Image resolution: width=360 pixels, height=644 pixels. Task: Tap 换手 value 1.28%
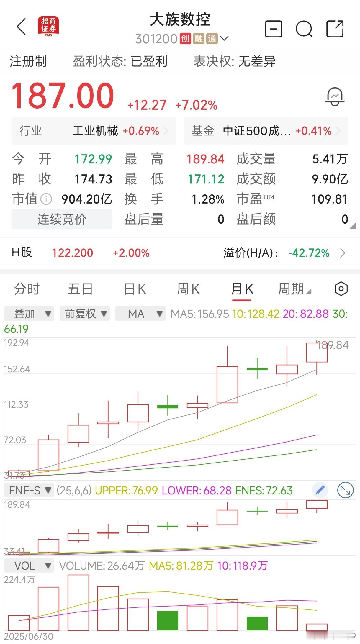pyautogui.click(x=208, y=199)
